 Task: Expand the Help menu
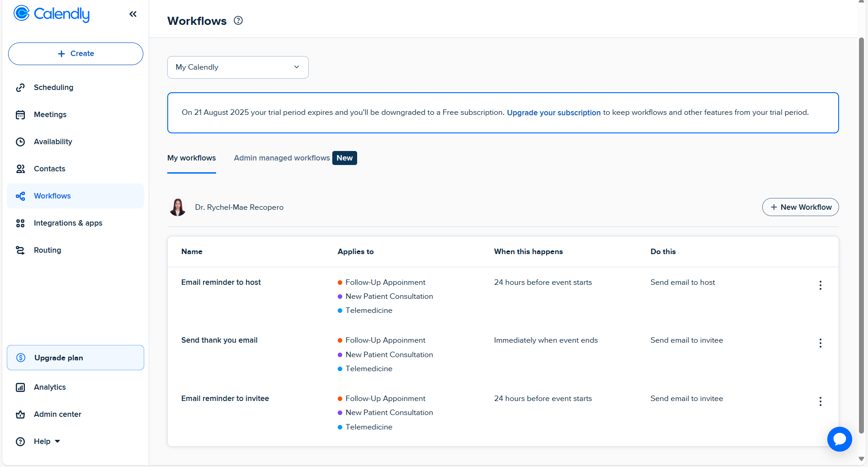(x=47, y=441)
